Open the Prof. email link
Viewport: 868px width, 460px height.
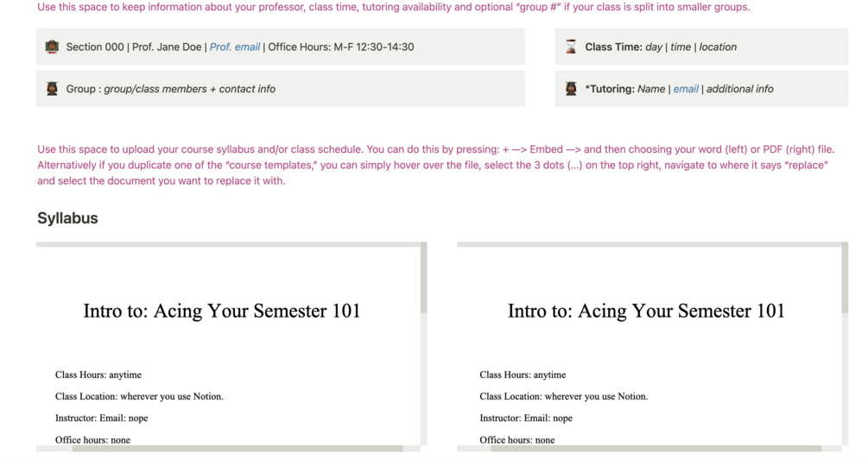pos(235,47)
